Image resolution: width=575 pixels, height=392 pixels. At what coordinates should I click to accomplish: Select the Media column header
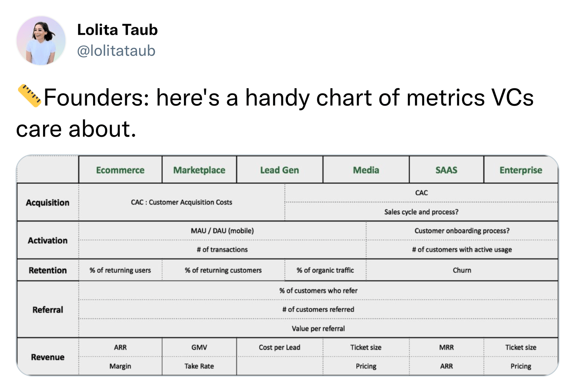pyautogui.click(x=366, y=170)
